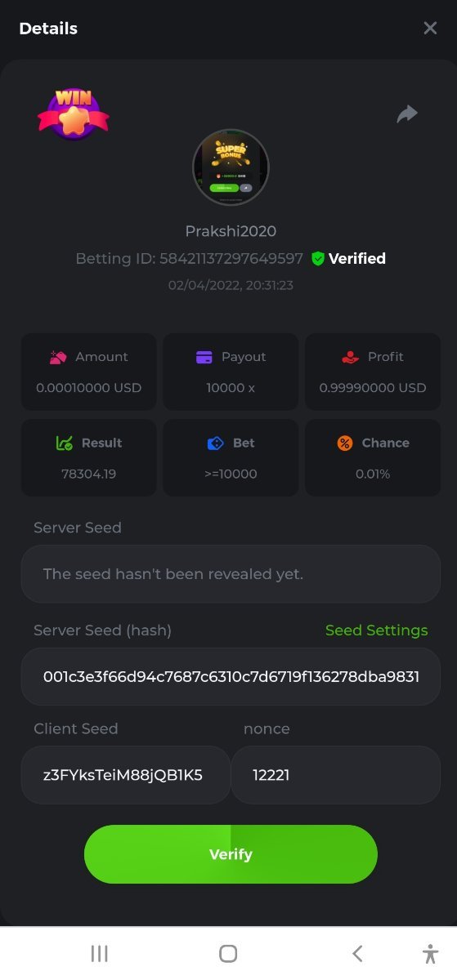The width and height of the screenshot is (457, 980).
Task: Tap the blue Bet tag icon
Action: [215, 443]
